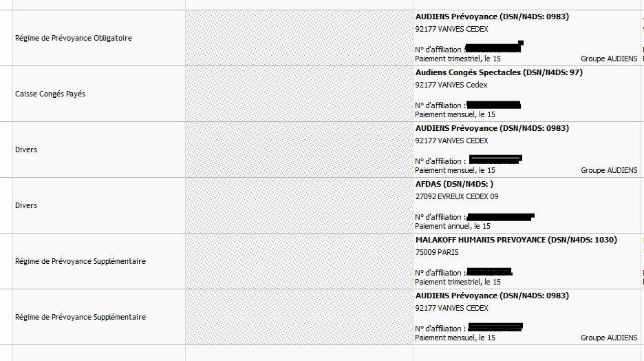Click the Paiement annuel, le 15 text
This screenshot has width=644, height=361.
452,226
